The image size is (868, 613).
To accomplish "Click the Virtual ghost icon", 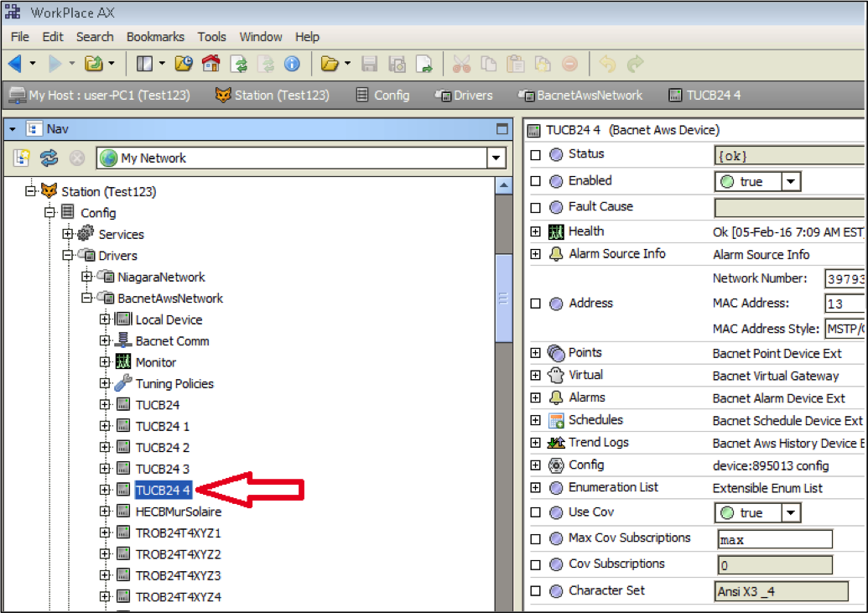I will point(556,375).
